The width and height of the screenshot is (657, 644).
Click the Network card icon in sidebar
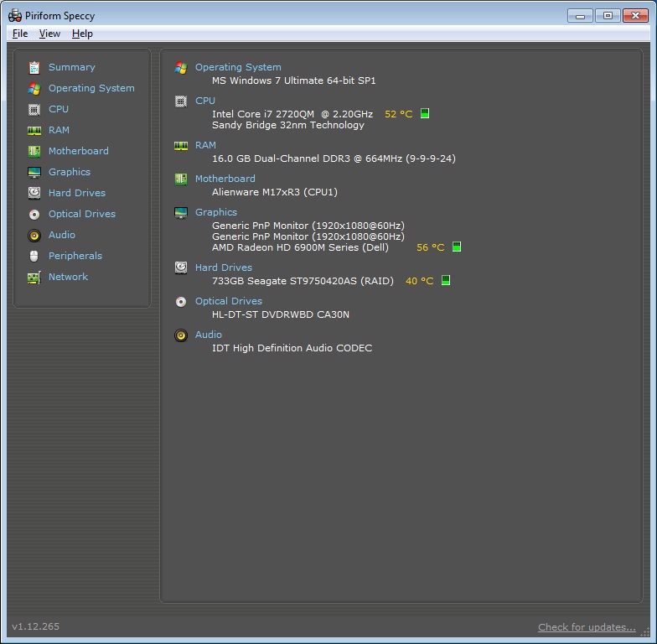[34, 277]
